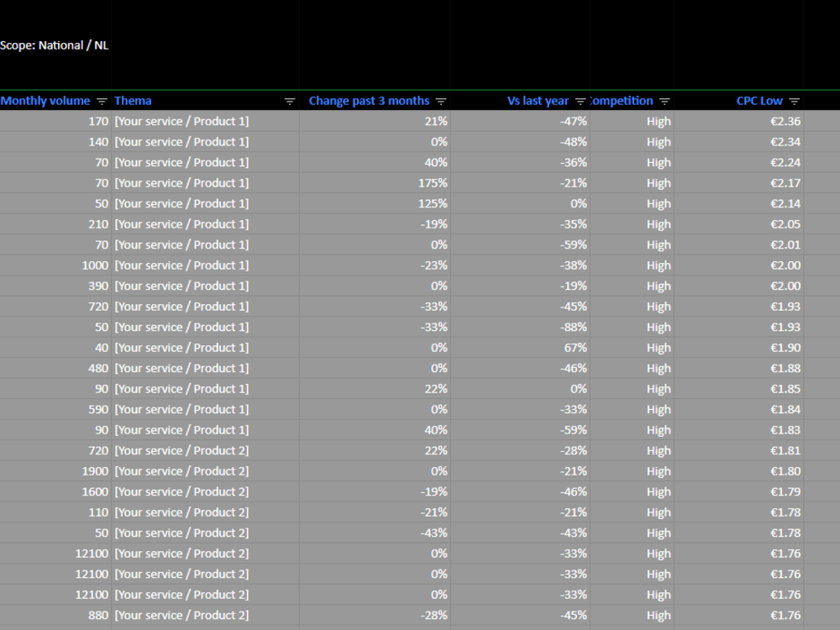Open the CPC Low filter dropdown

[795, 102]
